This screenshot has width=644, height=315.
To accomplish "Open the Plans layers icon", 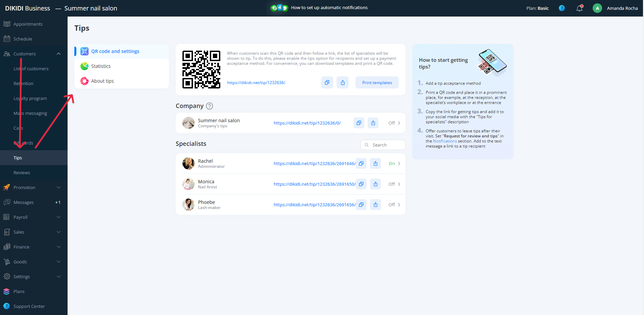I will pos(7,291).
